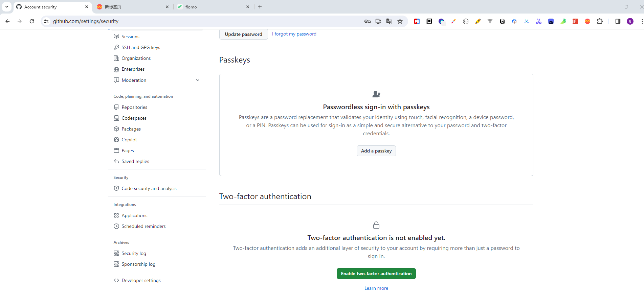Expand the Moderation section chevron
The height and width of the screenshot is (305, 644).
click(198, 80)
